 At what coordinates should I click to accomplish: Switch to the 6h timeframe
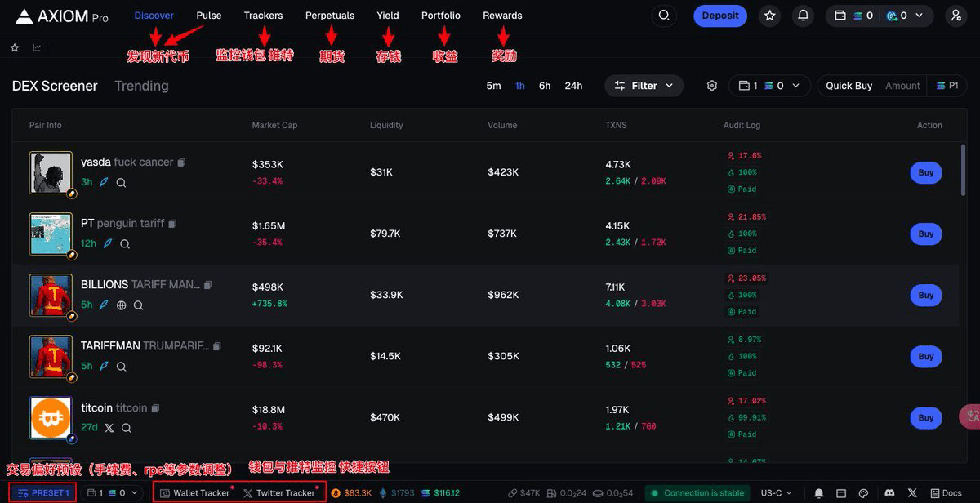545,86
